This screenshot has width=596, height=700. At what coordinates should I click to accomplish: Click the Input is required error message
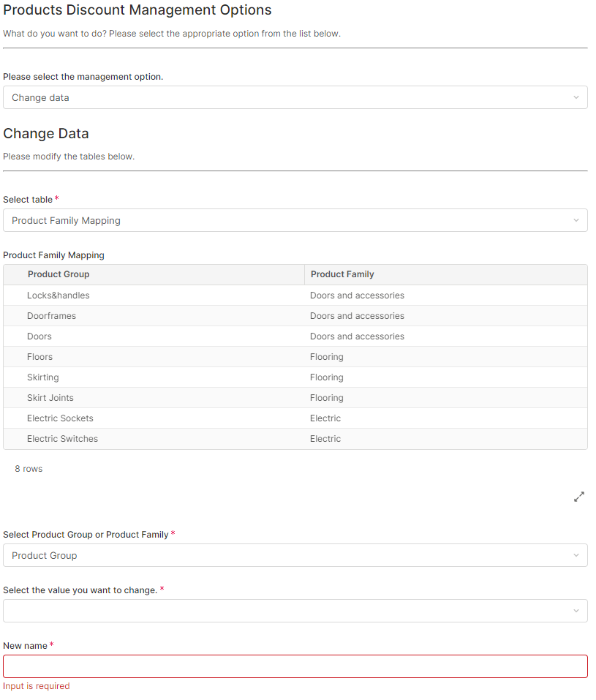pyautogui.click(x=36, y=686)
